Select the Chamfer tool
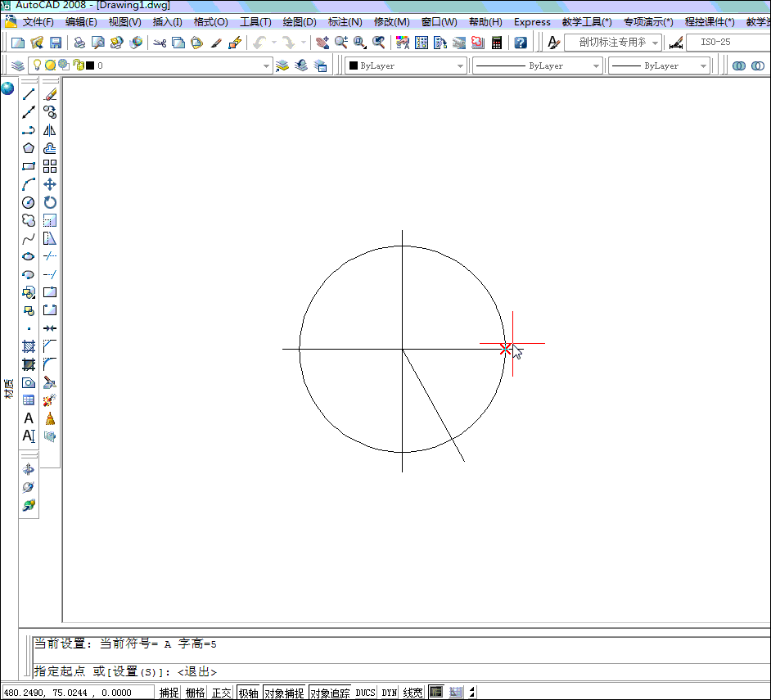This screenshot has width=771, height=700. 50,346
